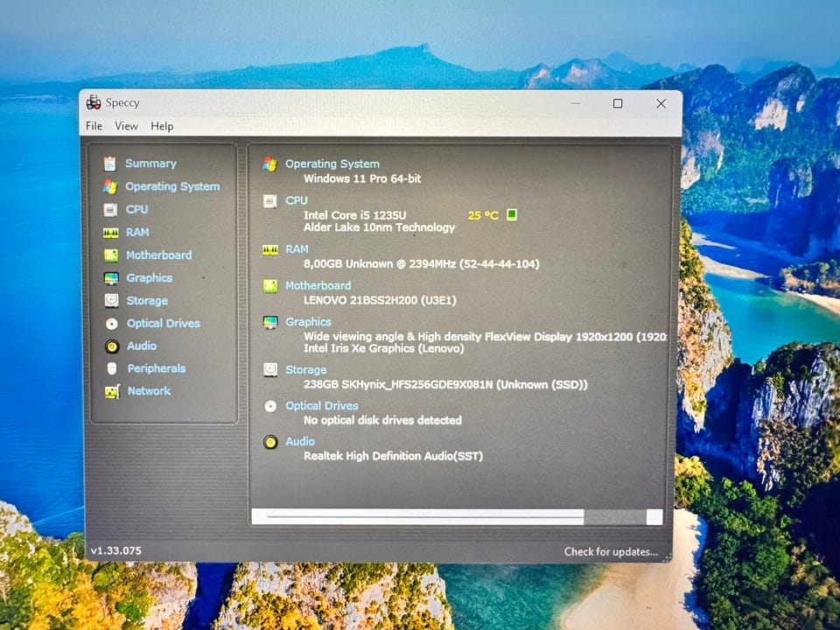Select Audio in the sidebar
This screenshot has width=840, height=630.
pos(142,346)
